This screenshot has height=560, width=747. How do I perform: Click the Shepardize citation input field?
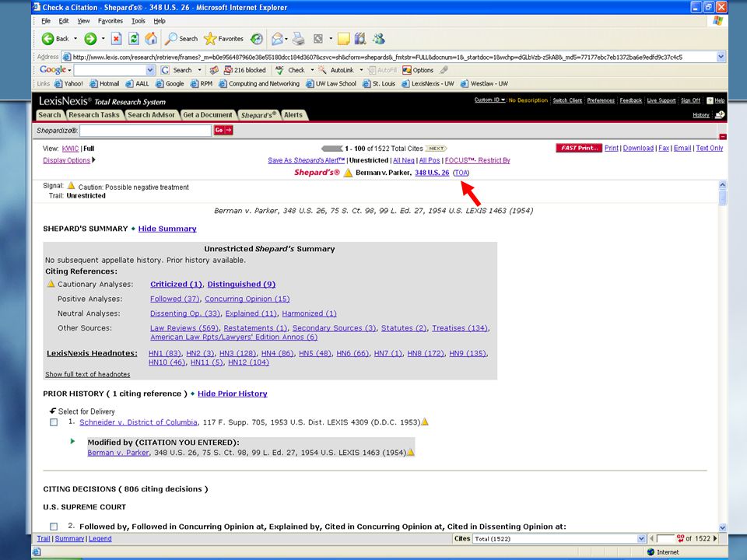(146, 131)
